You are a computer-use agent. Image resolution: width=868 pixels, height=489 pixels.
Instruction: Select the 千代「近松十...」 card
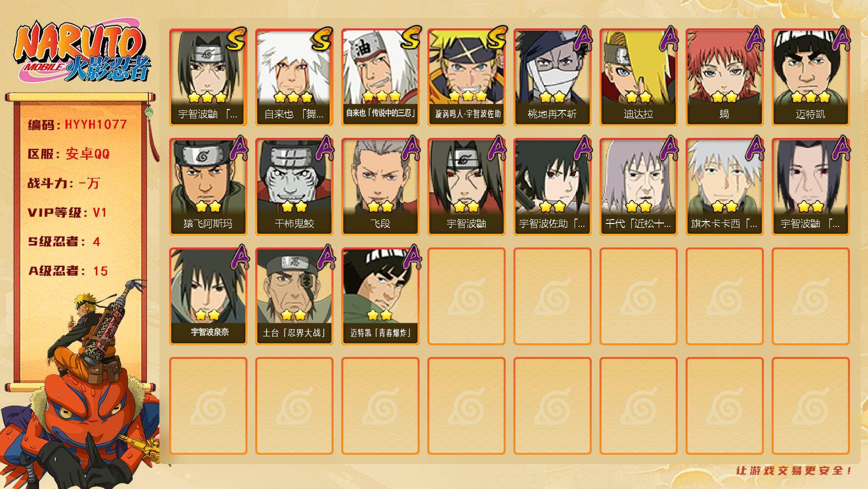(x=638, y=186)
